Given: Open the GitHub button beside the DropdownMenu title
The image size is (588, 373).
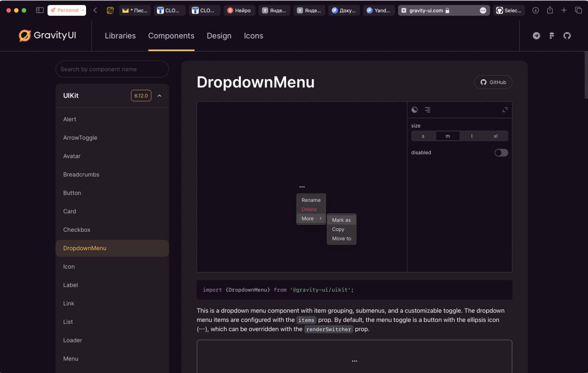Looking at the screenshot, I should pos(493,82).
